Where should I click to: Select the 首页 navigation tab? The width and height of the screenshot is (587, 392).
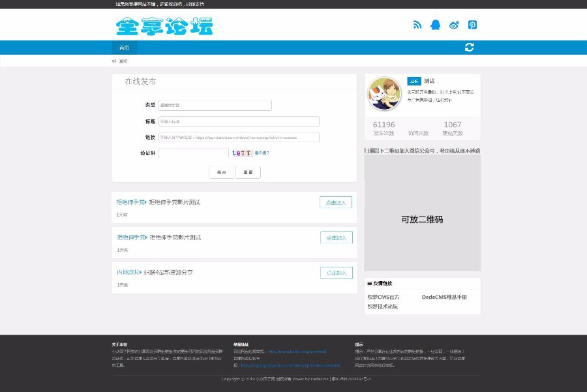(x=124, y=48)
